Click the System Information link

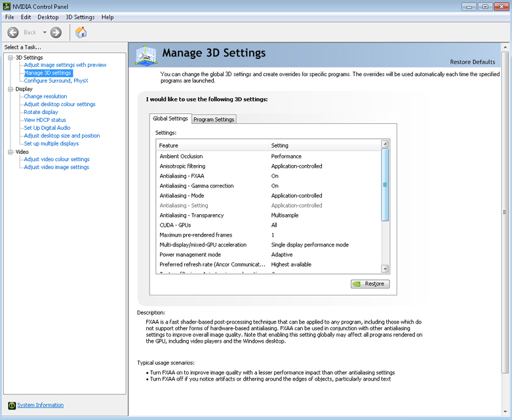pos(40,405)
